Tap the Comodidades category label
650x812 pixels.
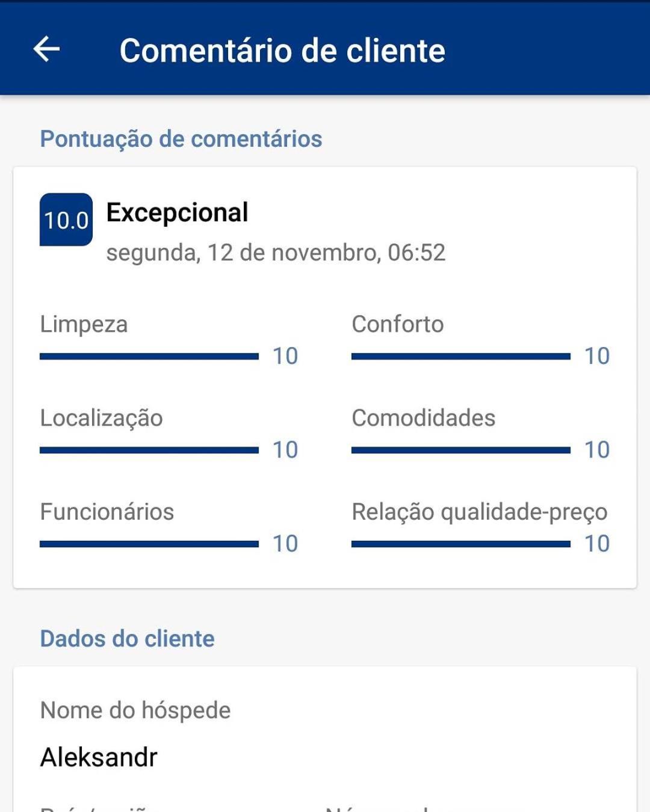[424, 418]
